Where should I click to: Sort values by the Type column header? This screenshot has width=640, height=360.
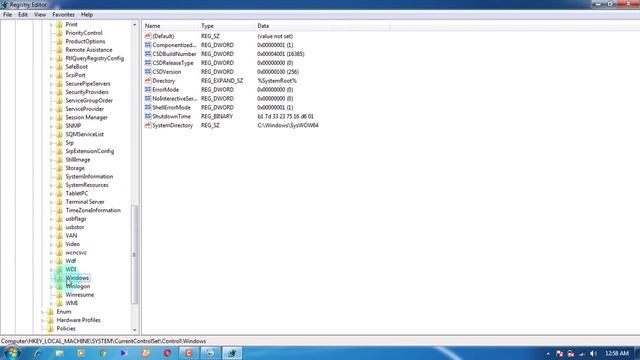[227, 26]
